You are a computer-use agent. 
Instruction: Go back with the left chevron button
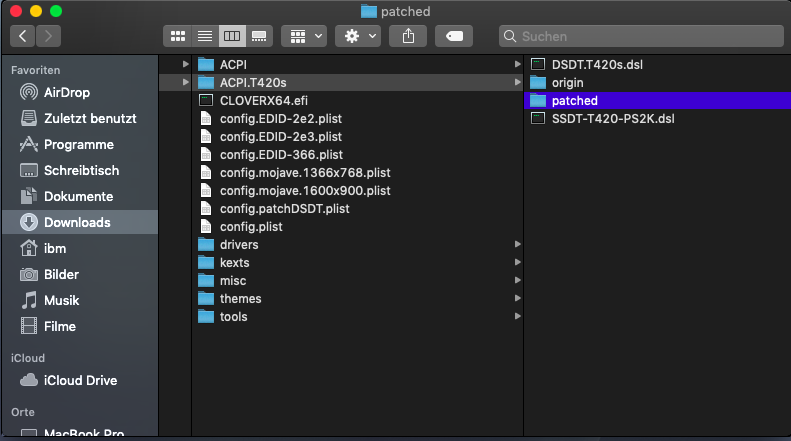point(23,36)
